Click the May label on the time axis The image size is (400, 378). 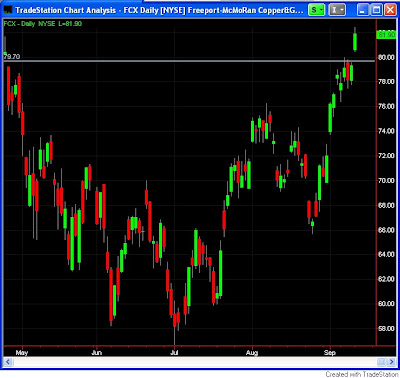[x=22, y=352]
